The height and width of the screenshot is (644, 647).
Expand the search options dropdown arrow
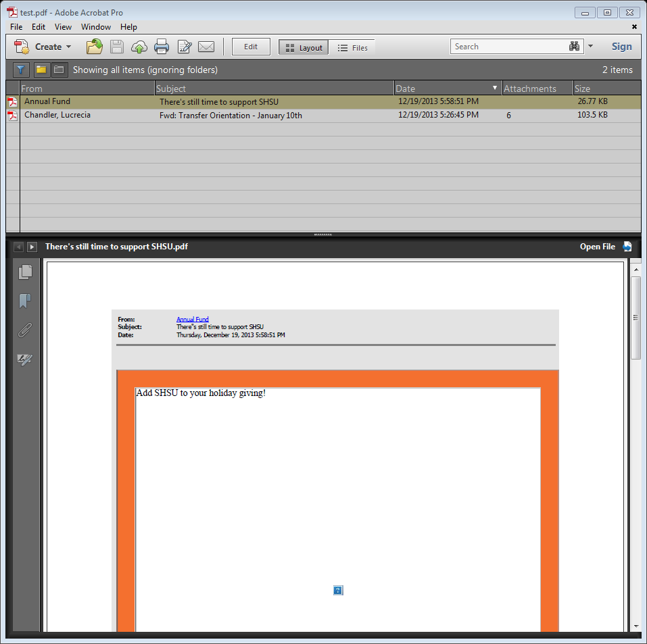click(x=590, y=46)
